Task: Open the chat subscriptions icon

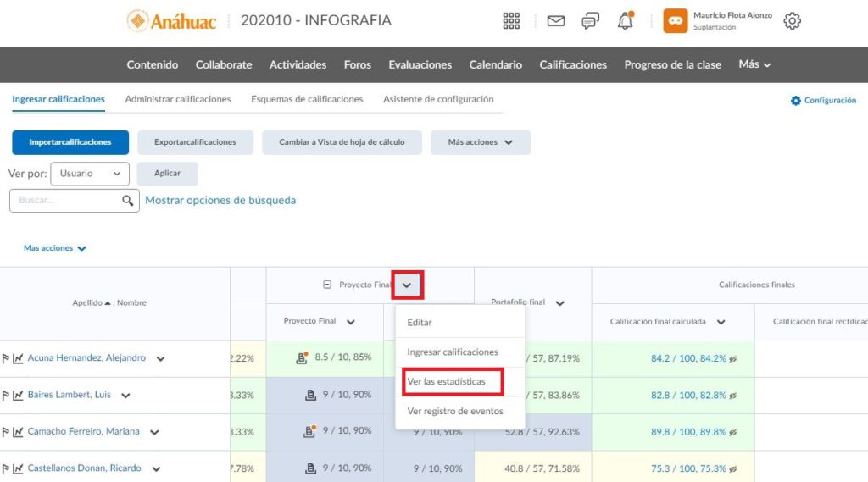Action: point(591,21)
